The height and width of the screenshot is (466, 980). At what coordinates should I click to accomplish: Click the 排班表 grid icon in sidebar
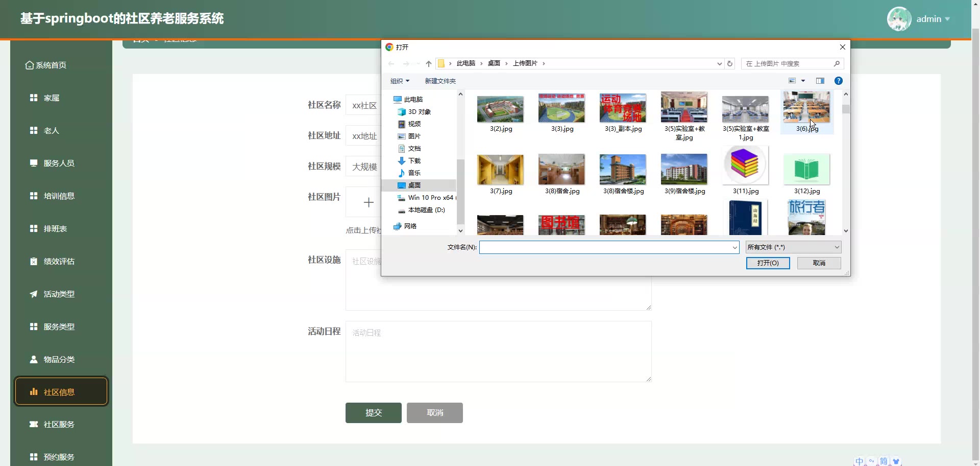(x=34, y=228)
